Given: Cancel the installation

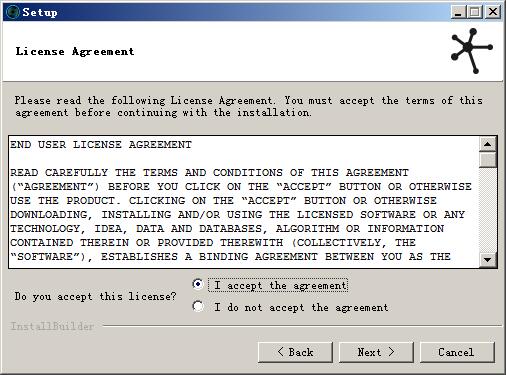Looking at the screenshot, I should point(457,352).
